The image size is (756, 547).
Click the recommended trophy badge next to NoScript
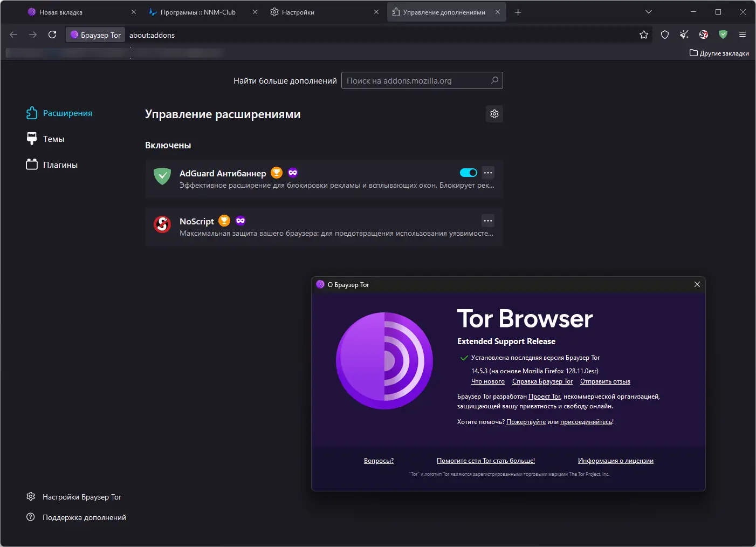click(224, 221)
